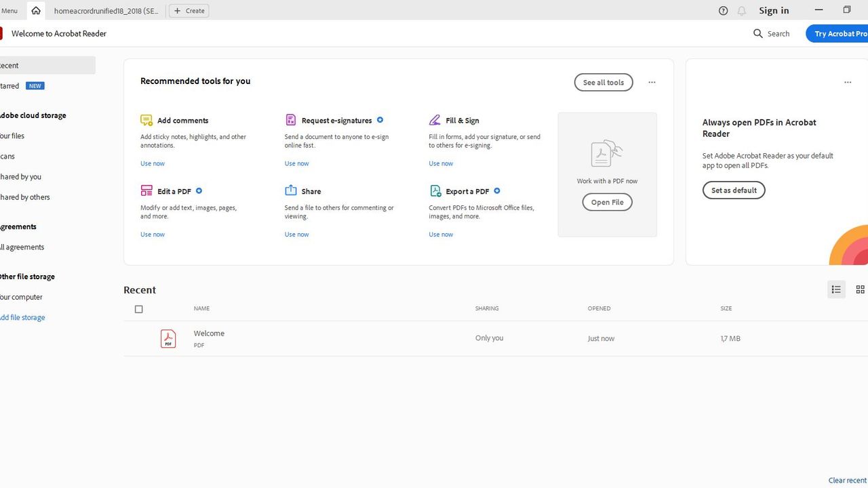This screenshot has width=868, height=488.
Task: Click the Create button
Action: (x=189, y=10)
